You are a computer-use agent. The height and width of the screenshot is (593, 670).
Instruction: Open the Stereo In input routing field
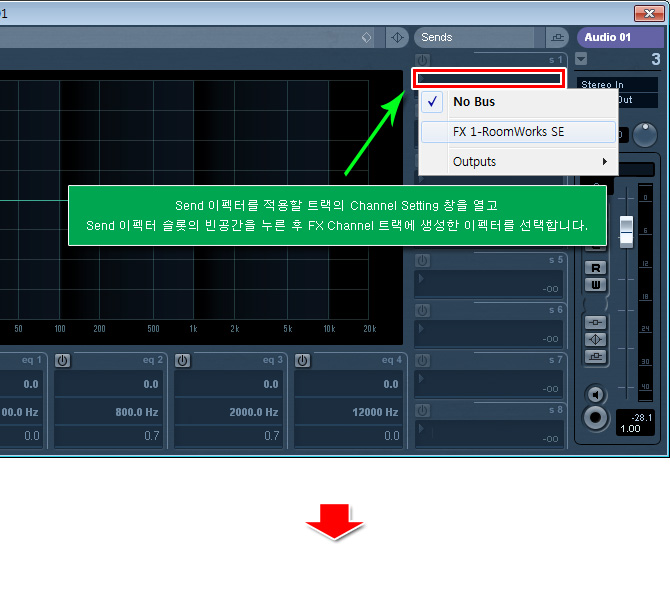click(x=617, y=84)
